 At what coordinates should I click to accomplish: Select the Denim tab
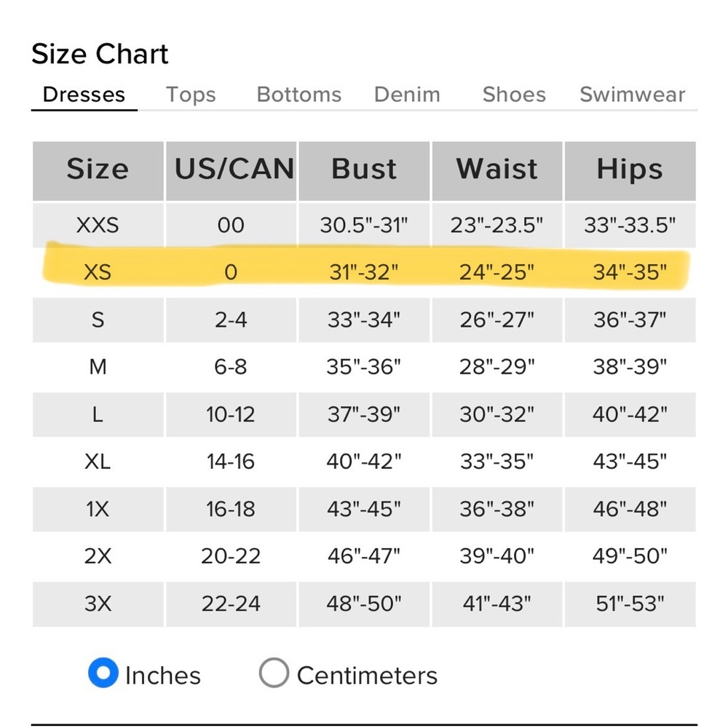point(407,95)
